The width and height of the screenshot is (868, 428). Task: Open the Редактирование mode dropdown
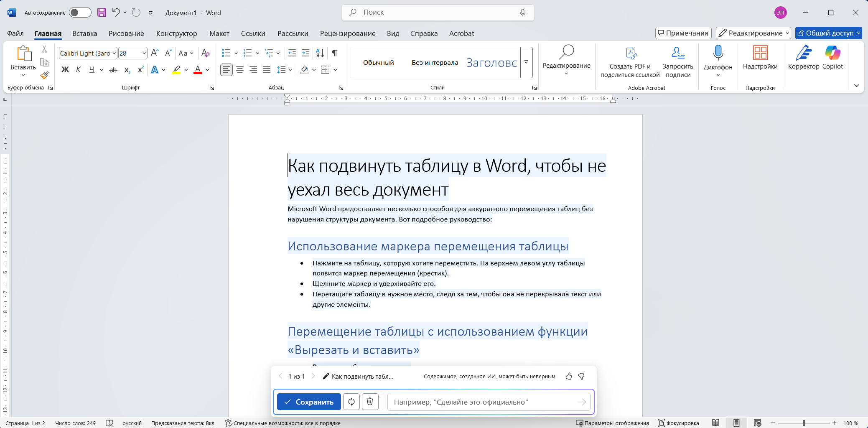click(x=753, y=33)
